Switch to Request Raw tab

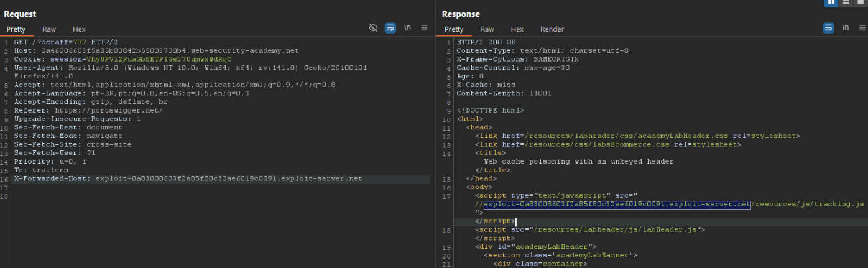point(49,29)
